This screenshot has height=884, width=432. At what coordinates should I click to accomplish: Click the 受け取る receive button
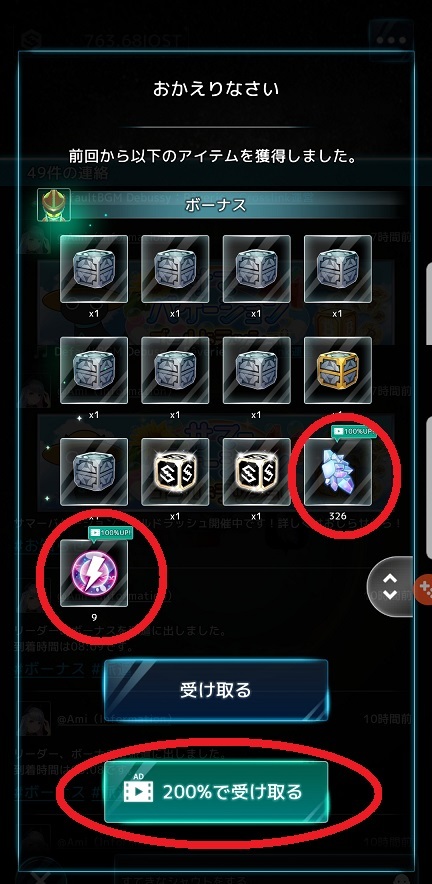(x=215, y=691)
